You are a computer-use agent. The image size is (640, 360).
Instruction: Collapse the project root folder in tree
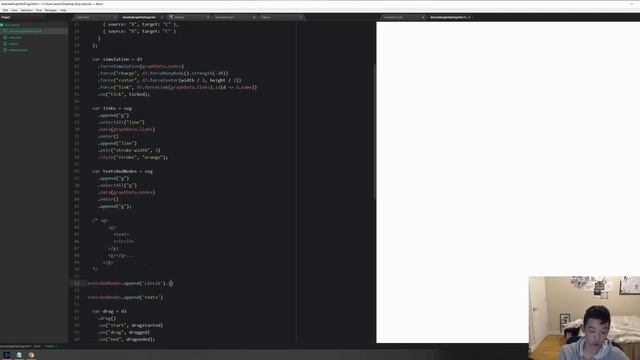pos(11,25)
